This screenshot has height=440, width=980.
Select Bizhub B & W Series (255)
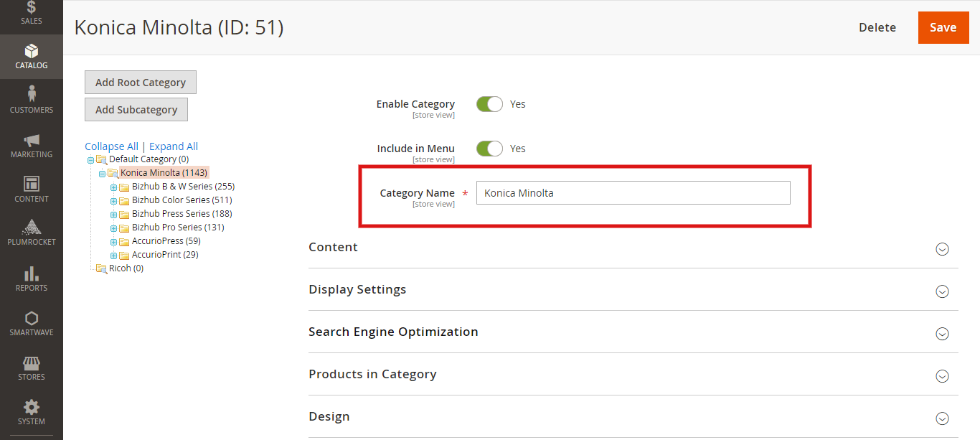[x=184, y=187]
